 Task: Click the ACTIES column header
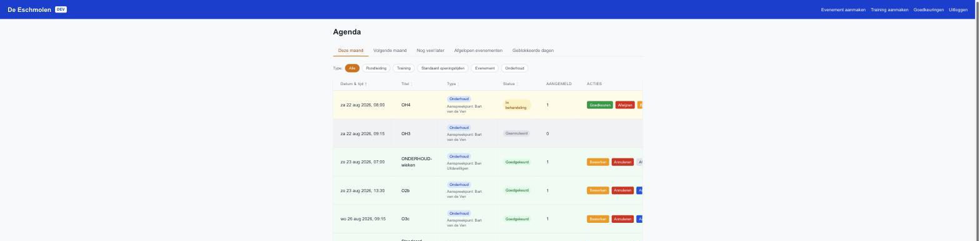594,84
